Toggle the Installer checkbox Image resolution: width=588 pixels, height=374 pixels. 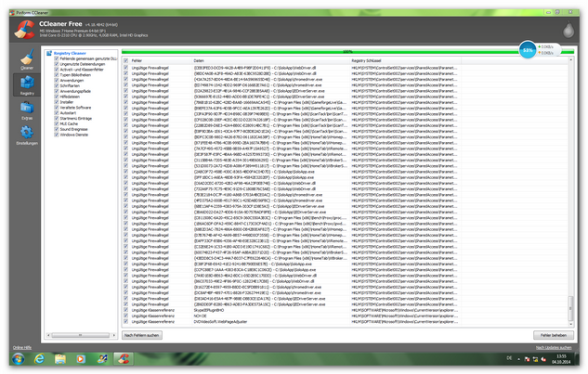pos(57,102)
